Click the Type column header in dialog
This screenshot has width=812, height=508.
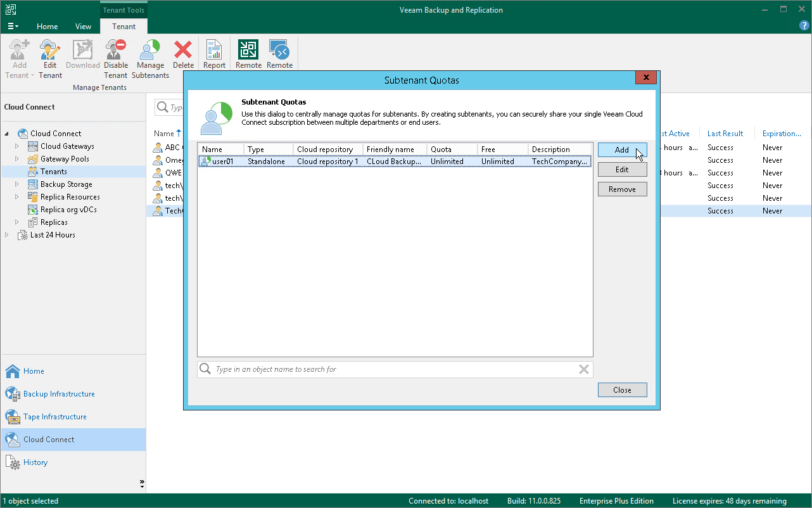pyautogui.click(x=269, y=149)
